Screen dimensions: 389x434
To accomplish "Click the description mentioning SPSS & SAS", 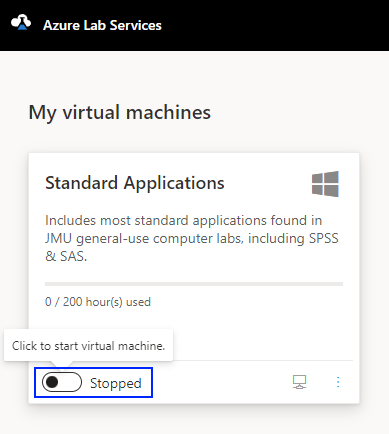I will tap(192, 238).
